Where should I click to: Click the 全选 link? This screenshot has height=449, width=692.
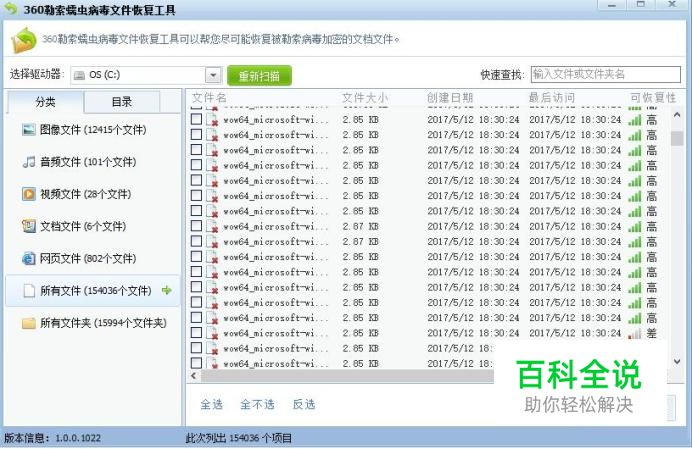tap(212, 404)
